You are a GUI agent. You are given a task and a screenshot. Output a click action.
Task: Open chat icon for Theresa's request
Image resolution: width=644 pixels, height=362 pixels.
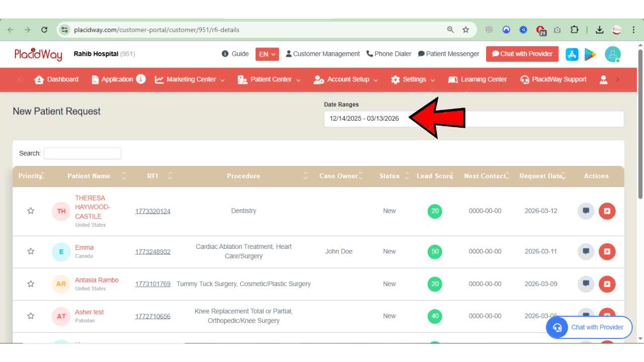coord(586,211)
